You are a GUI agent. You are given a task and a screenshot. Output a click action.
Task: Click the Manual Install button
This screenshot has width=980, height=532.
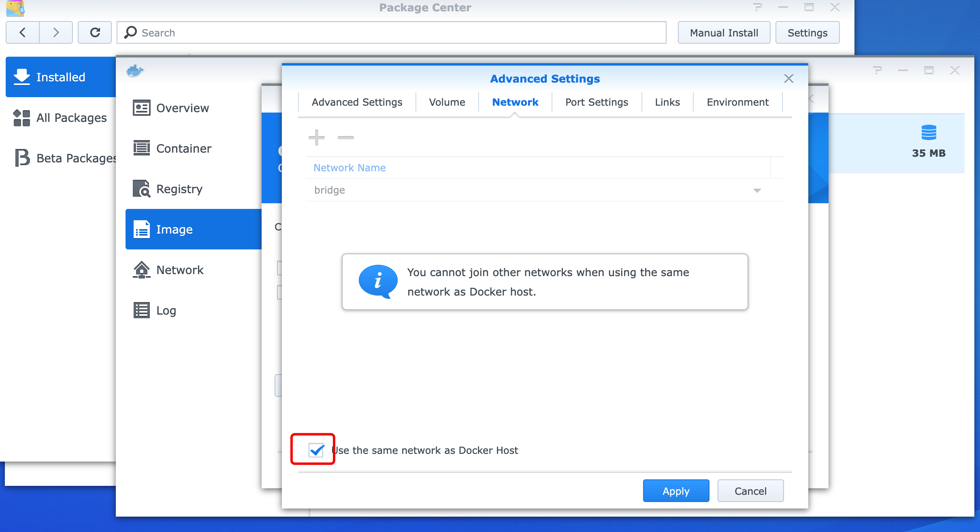(724, 32)
